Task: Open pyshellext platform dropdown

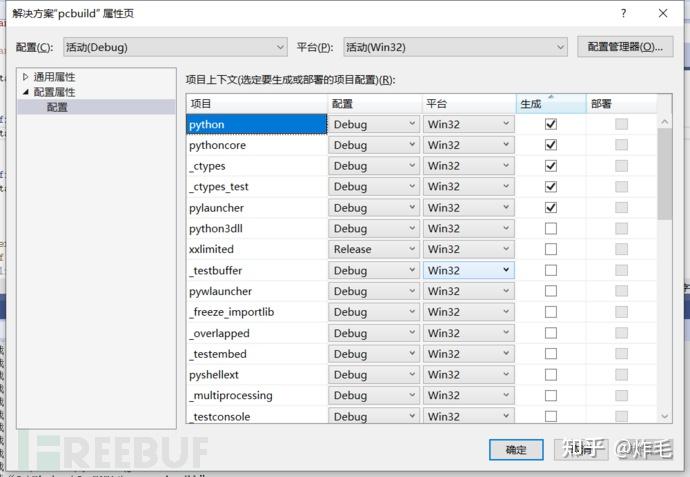Action: (469, 374)
